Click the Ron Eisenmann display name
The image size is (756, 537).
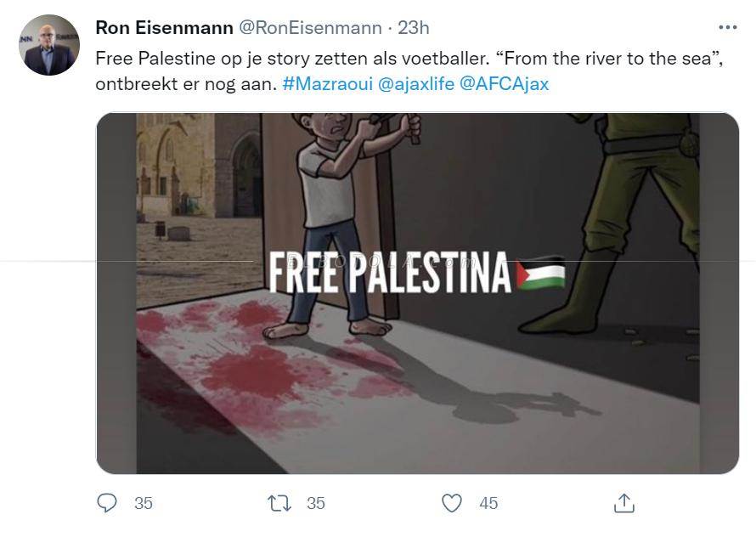[x=164, y=28]
